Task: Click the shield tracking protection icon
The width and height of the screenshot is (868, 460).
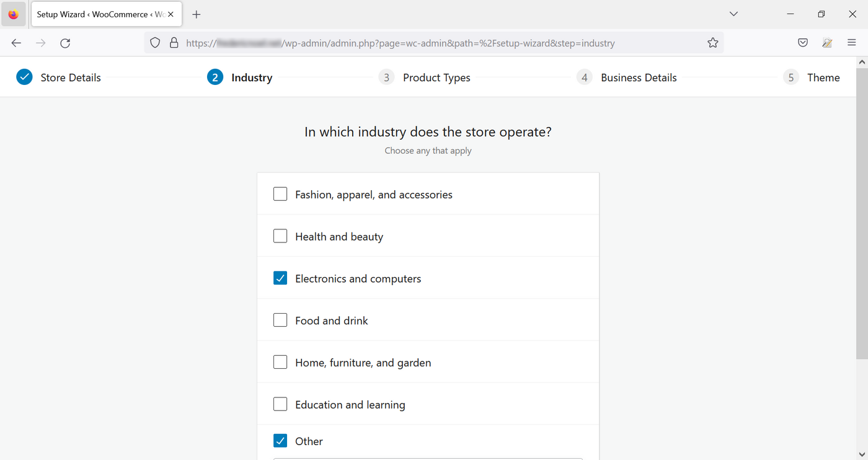Action: click(155, 43)
